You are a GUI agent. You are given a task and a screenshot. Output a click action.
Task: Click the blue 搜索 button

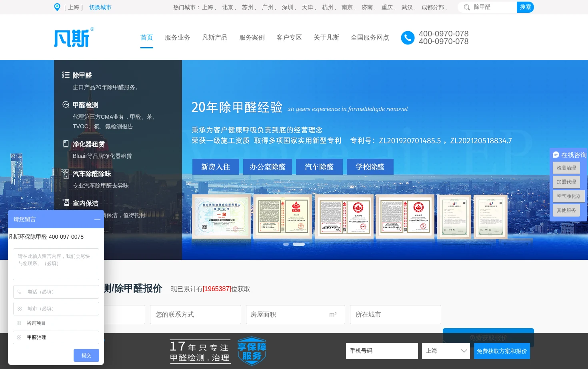(x=525, y=7)
